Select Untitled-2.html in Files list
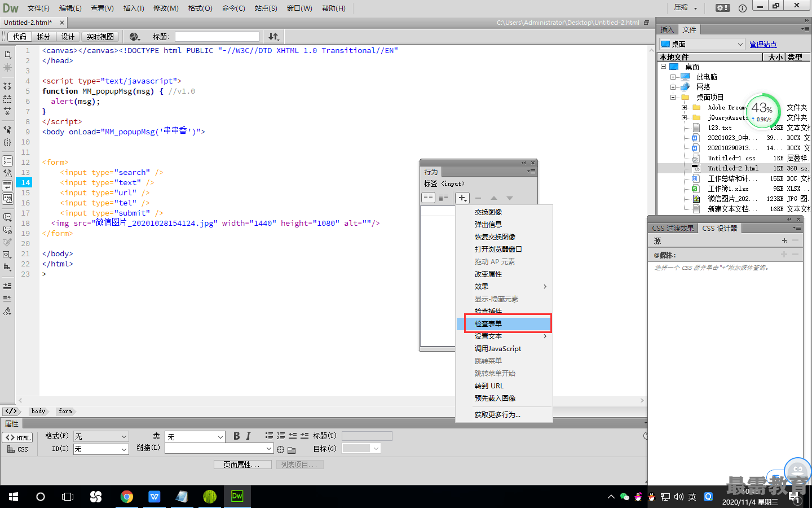This screenshot has height=508, width=812. click(x=734, y=168)
